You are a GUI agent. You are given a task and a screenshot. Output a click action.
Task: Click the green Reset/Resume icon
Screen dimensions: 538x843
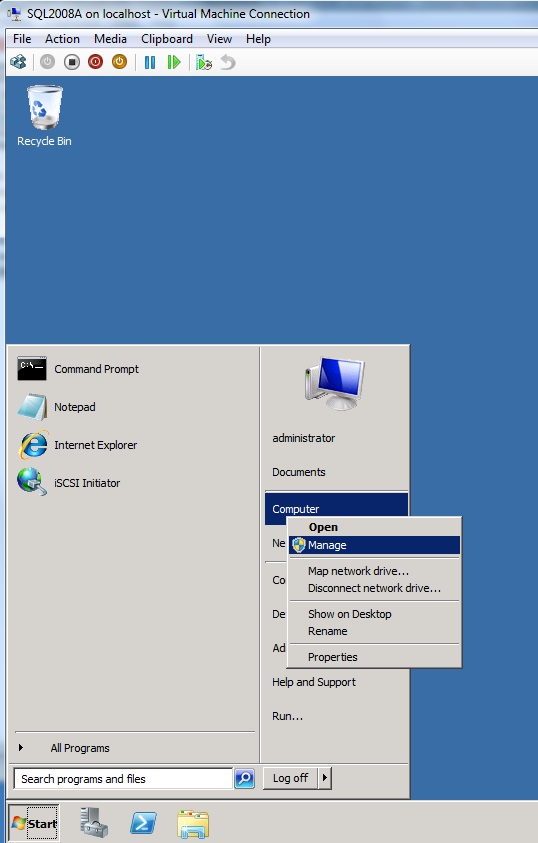(174, 62)
